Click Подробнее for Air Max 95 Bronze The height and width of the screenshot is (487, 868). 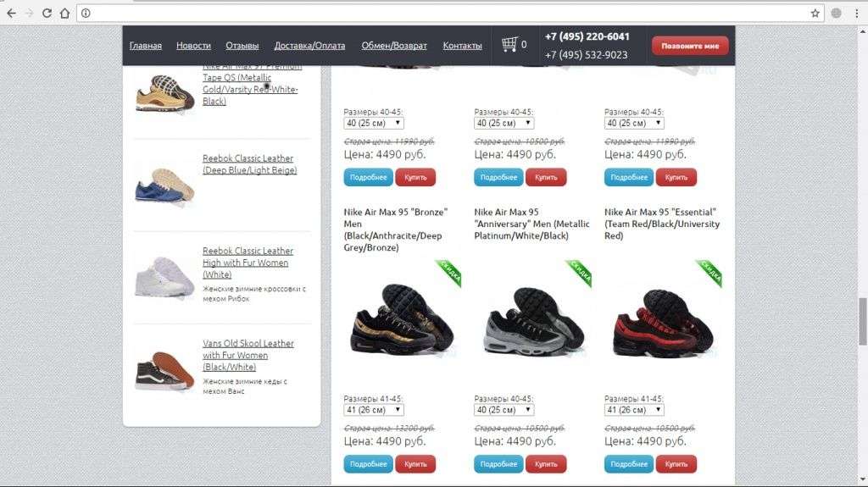(368, 464)
